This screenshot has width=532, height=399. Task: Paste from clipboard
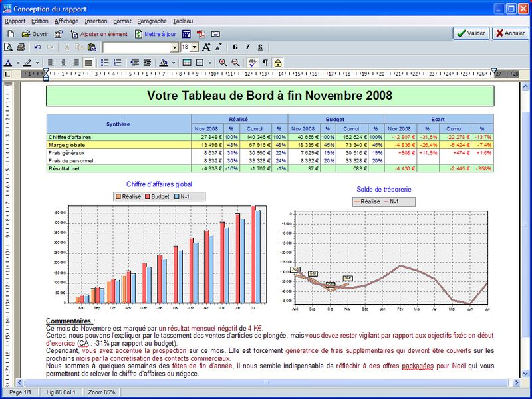pos(92,47)
